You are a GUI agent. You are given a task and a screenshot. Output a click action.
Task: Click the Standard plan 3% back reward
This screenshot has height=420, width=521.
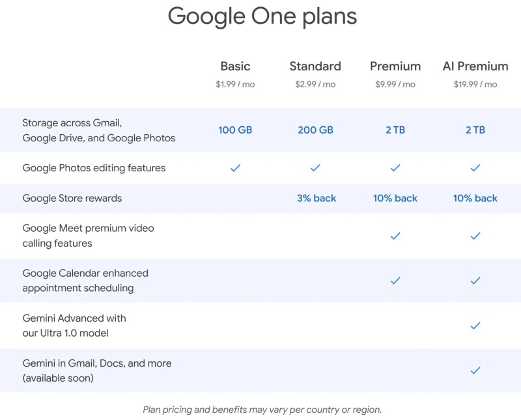tap(317, 199)
